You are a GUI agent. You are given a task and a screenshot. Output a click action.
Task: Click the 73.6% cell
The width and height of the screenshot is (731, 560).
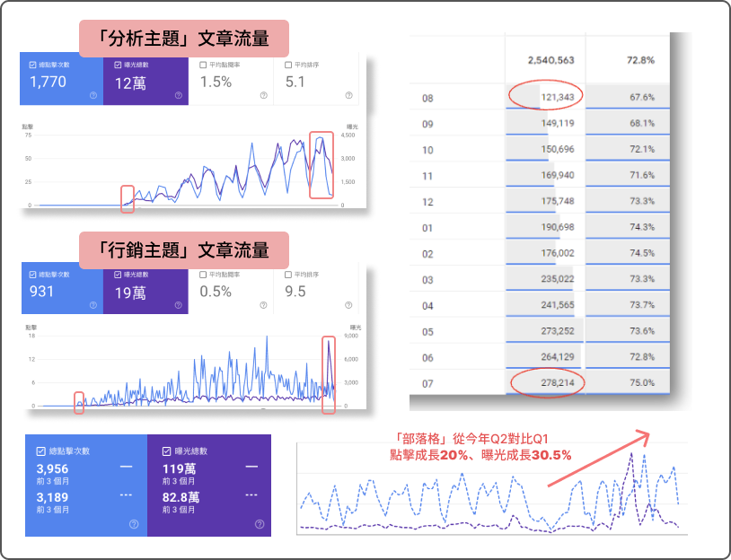642,331
